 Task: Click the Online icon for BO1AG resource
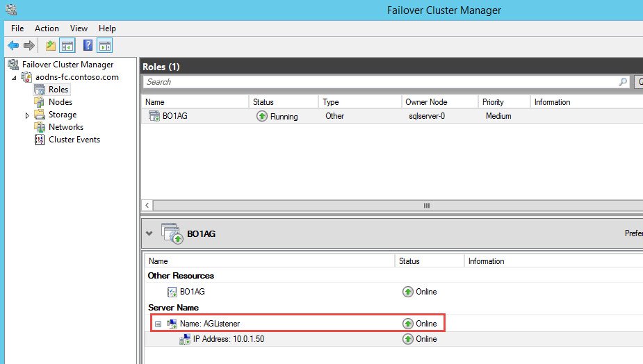coord(407,292)
